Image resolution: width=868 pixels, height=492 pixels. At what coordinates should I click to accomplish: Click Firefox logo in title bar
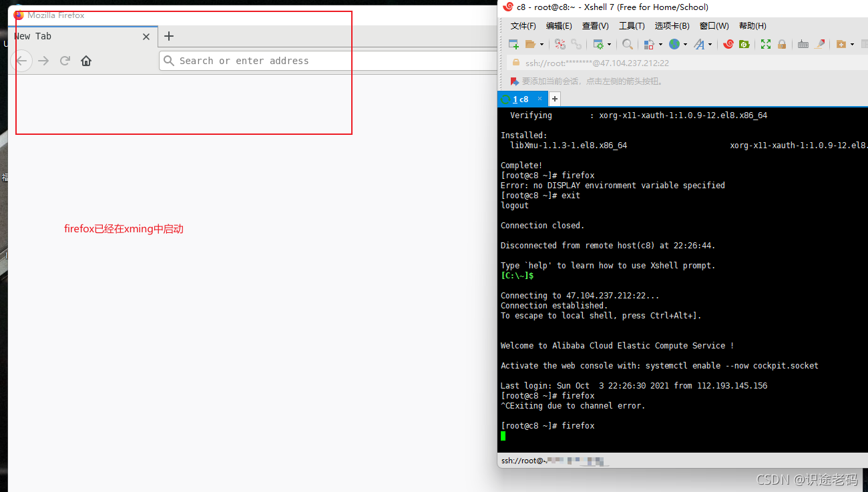(x=18, y=15)
